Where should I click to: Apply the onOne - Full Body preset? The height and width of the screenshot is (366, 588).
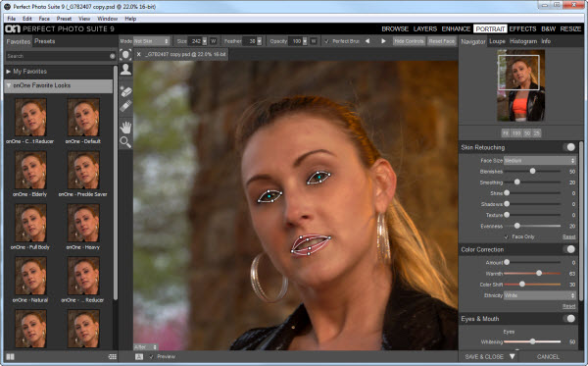click(30, 223)
